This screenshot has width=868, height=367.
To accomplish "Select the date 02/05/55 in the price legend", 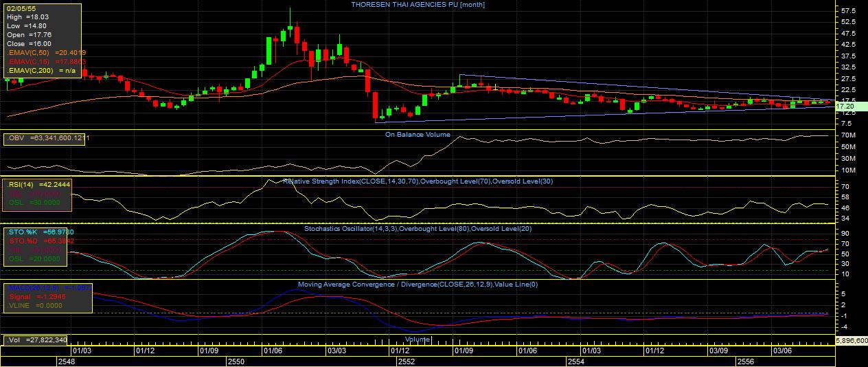I will coord(21,8).
